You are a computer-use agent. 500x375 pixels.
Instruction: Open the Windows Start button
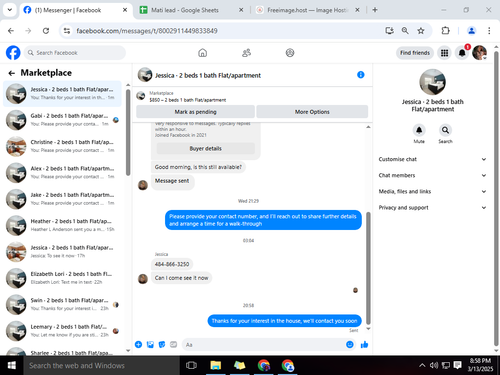tap(12, 365)
